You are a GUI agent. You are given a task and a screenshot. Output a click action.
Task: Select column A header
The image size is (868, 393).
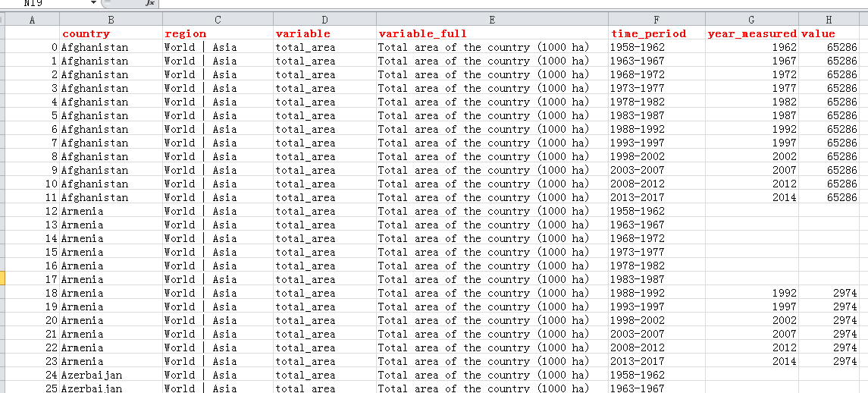point(32,20)
